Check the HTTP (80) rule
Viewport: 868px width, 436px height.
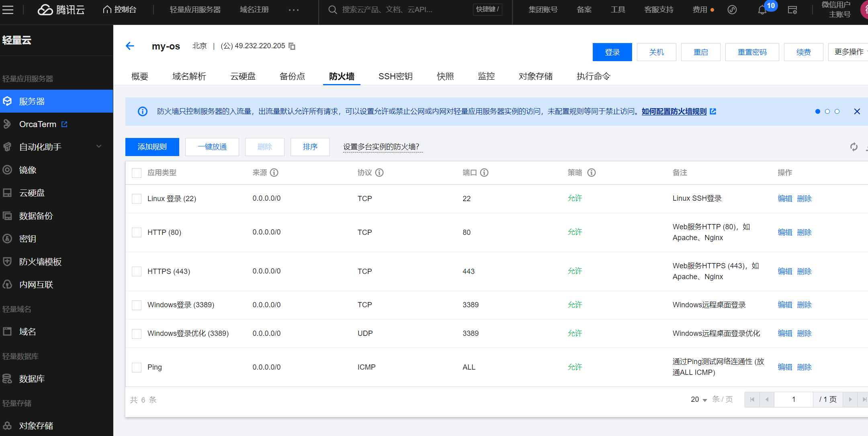pyautogui.click(x=137, y=232)
